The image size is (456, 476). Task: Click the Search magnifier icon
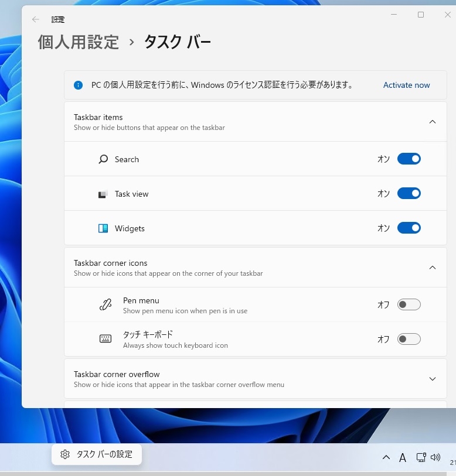103,159
